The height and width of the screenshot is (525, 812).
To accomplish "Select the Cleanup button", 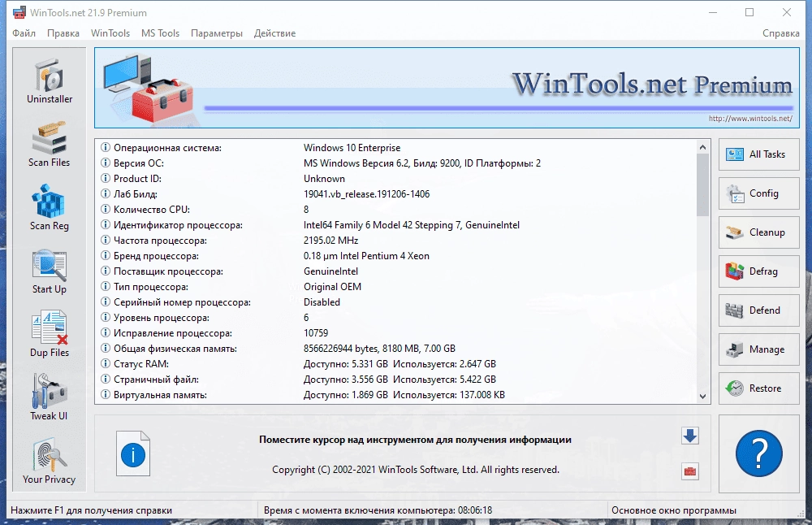I will pos(758,232).
